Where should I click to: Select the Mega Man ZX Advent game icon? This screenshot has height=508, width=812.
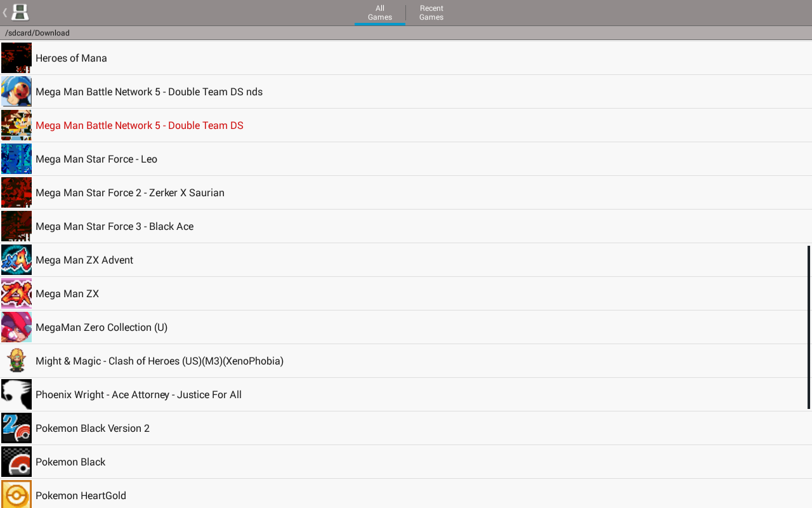16,260
